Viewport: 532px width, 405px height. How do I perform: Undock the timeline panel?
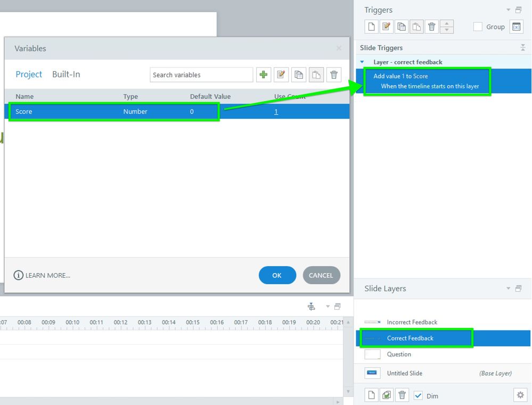point(337,307)
